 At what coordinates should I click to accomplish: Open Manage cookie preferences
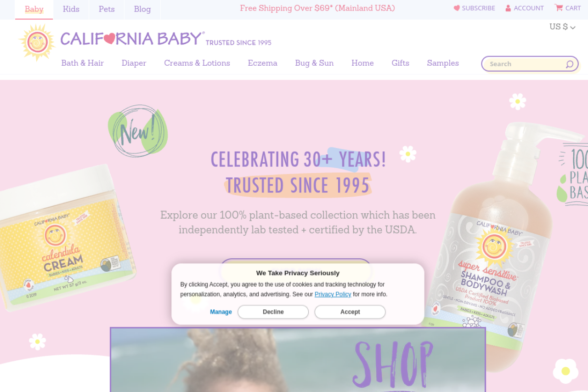click(x=221, y=312)
